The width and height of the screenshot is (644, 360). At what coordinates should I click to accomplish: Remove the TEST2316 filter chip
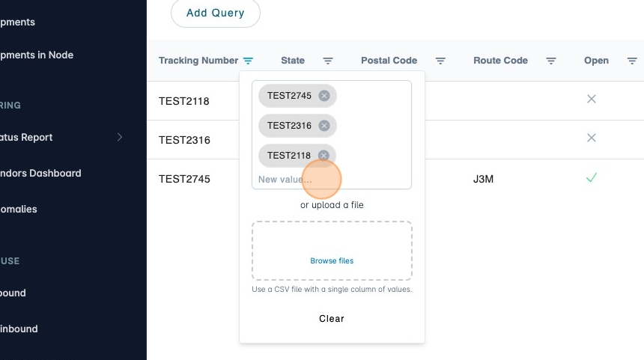[x=323, y=126]
